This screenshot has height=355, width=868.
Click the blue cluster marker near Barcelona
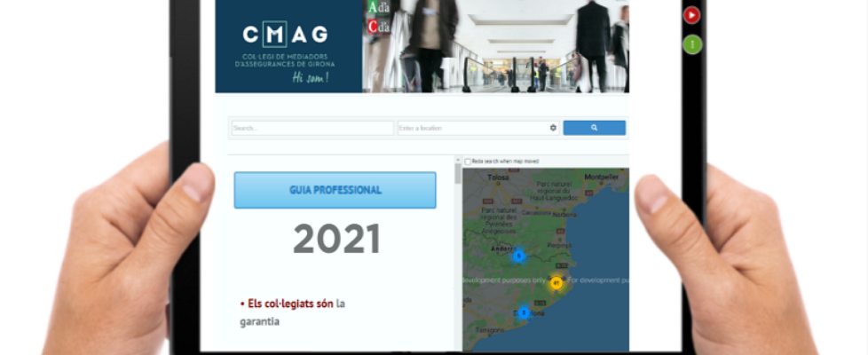point(524,313)
